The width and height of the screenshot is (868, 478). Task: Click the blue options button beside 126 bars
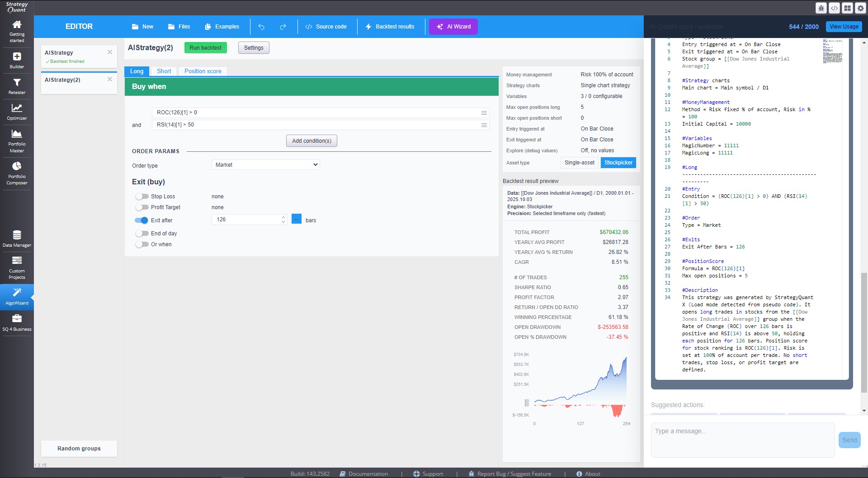[297, 220]
